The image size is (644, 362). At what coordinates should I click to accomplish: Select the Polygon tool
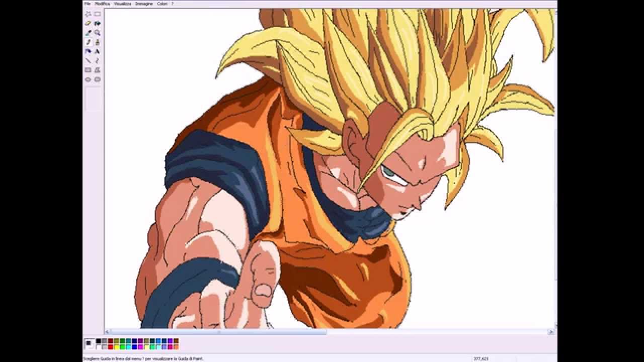coord(97,70)
